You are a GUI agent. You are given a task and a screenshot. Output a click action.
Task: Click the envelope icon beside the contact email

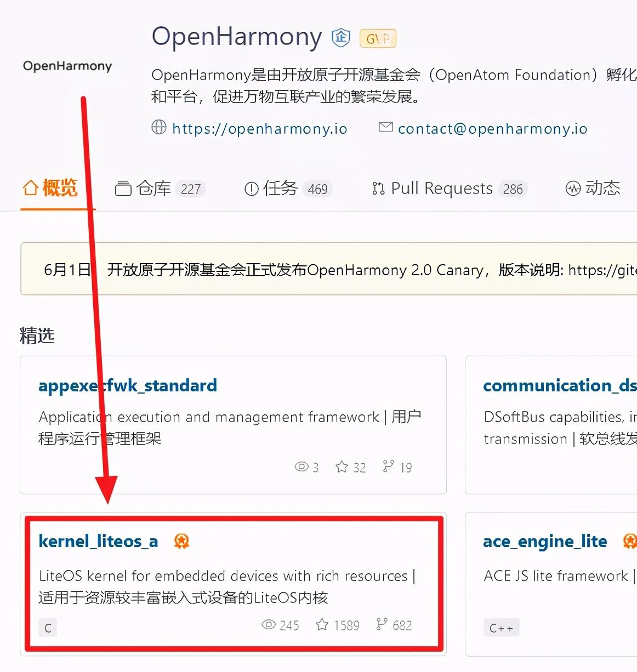(386, 127)
